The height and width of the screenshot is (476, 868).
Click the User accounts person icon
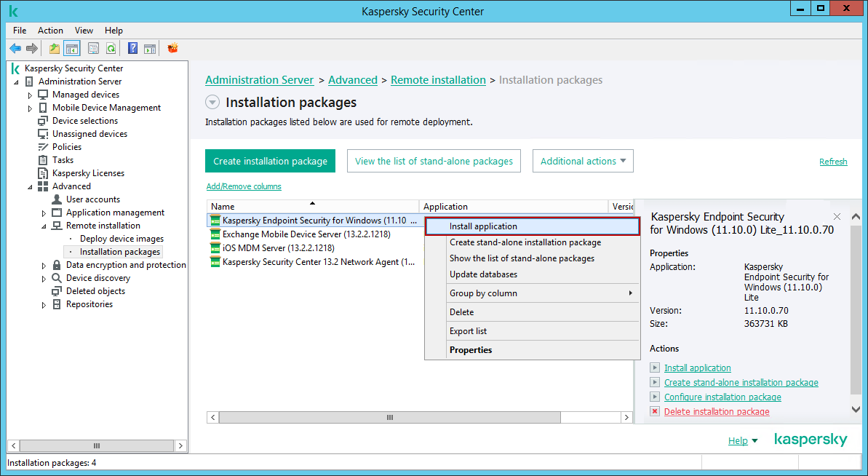click(x=57, y=199)
